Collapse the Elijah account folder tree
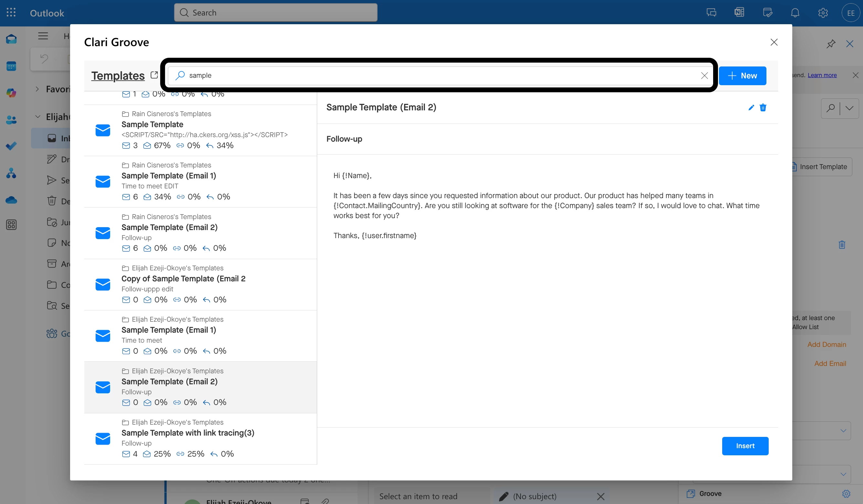 (37, 117)
